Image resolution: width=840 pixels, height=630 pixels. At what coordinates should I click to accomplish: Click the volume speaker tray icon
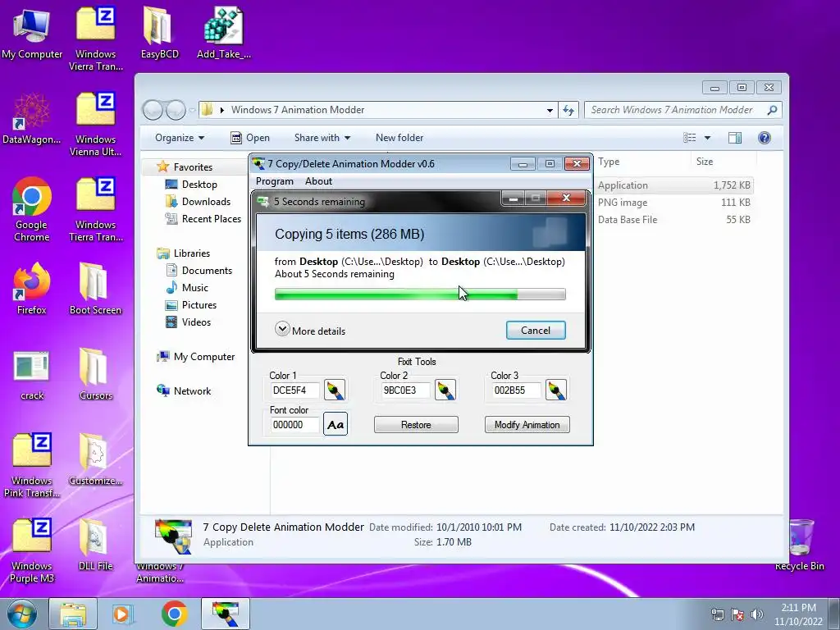coord(757,614)
